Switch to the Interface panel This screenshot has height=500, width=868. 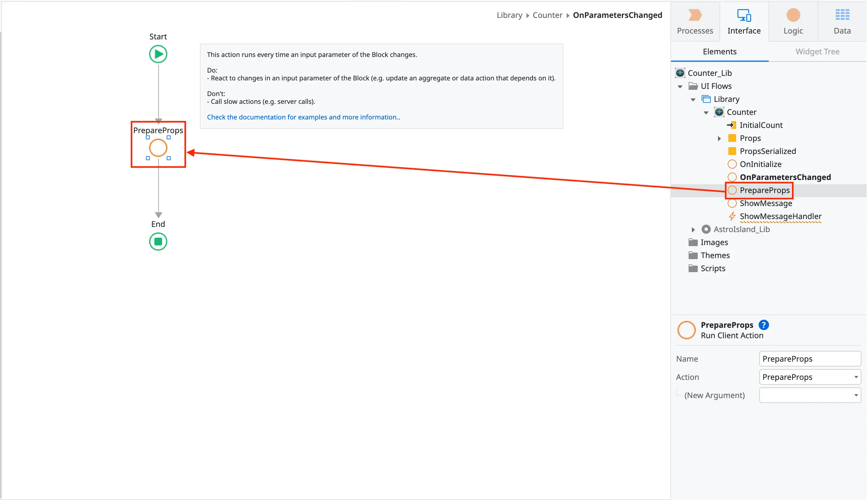(743, 21)
